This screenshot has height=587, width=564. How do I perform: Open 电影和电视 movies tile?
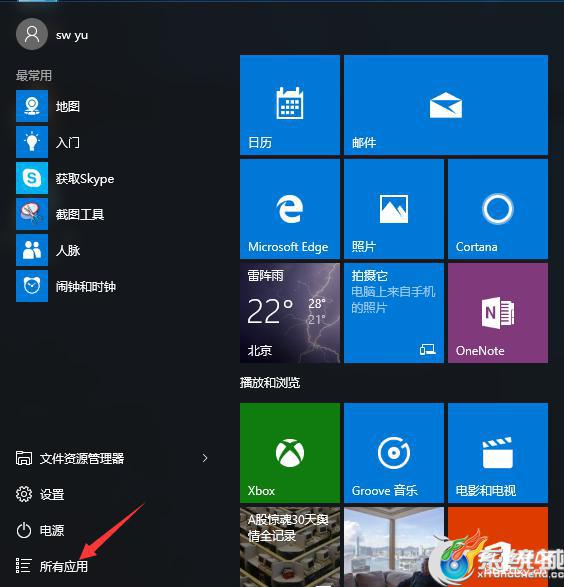pos(498,453)
